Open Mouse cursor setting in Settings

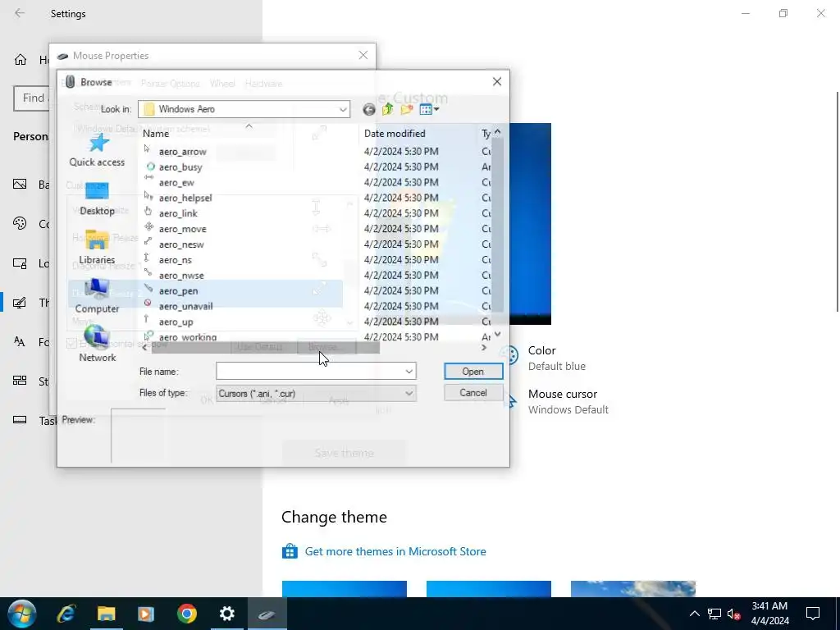(557, 401)
